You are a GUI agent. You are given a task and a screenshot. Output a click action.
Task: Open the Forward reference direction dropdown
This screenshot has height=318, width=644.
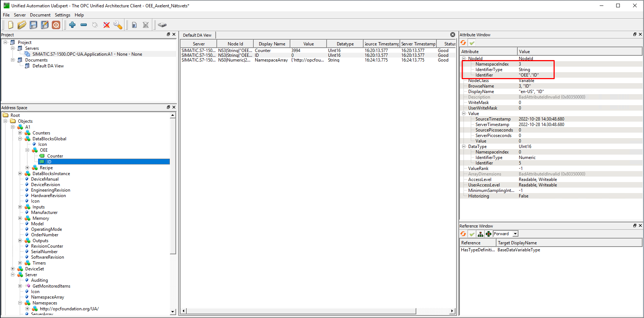point(515,234)
